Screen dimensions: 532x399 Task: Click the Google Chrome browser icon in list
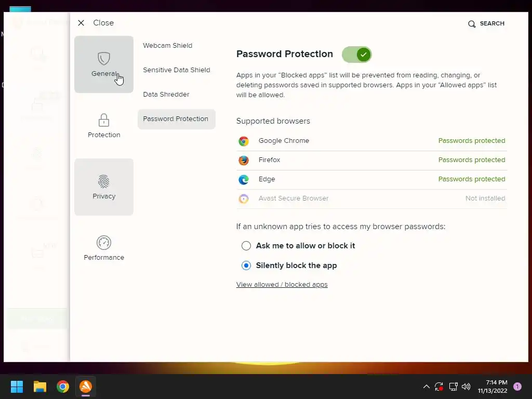244,141
